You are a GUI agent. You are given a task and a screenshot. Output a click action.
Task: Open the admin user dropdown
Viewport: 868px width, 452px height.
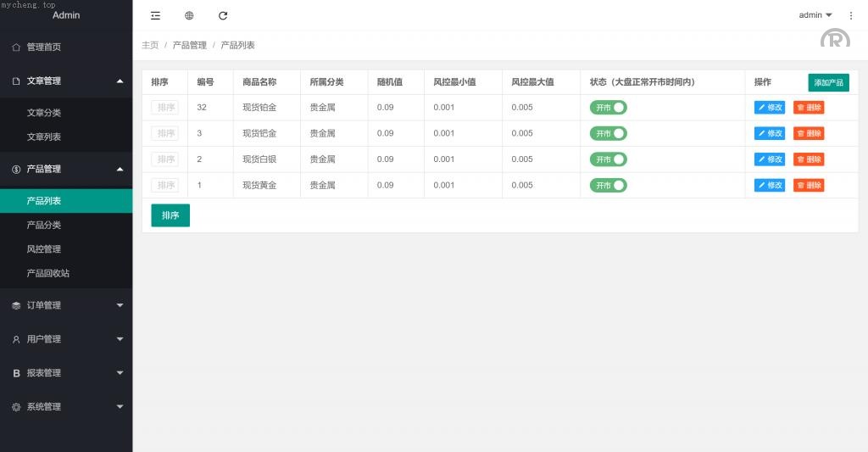click(x=815, y=15)
